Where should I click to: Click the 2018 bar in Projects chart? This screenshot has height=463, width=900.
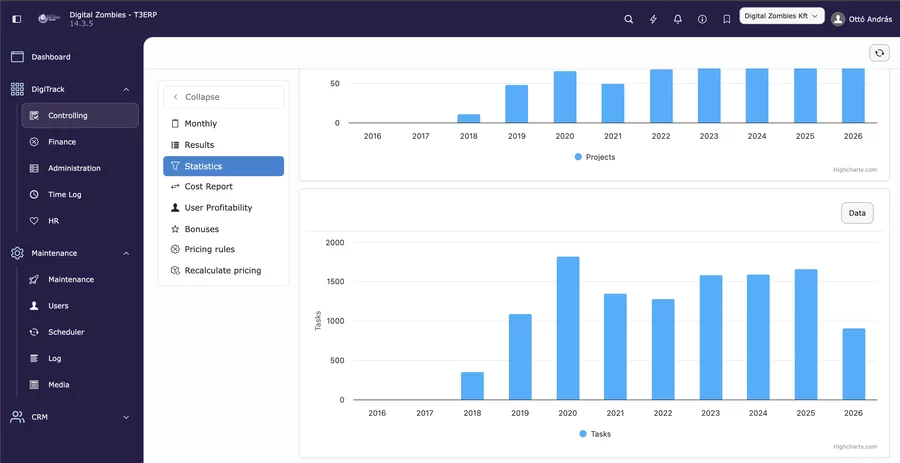pyautogui.click(x=468, y=119)
